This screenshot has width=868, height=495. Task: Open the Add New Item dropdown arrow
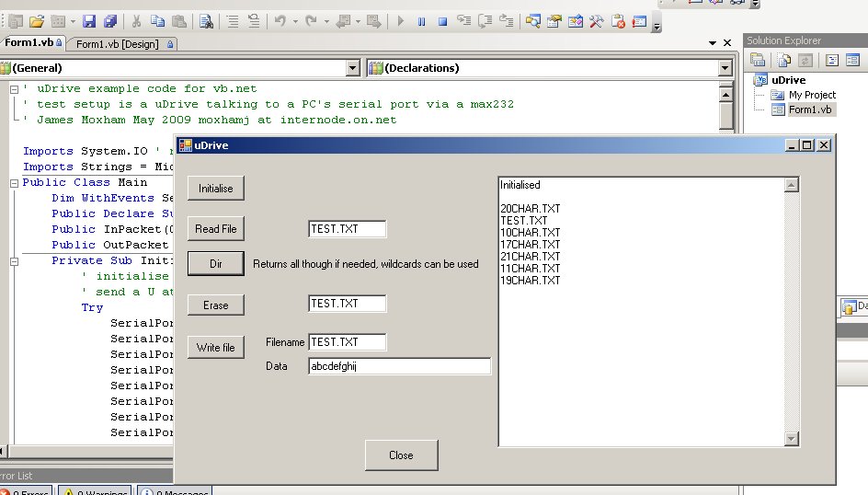(x=73, y=21)
